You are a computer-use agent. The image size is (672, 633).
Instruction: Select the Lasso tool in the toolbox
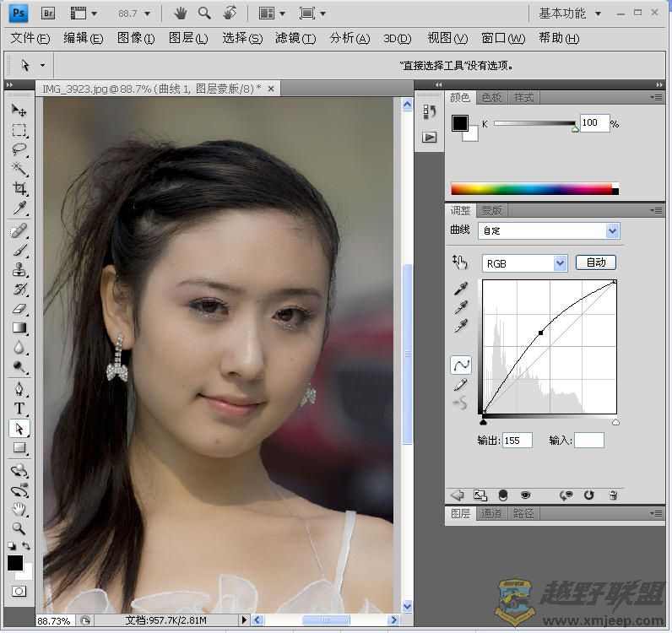pyautogui.click(x=19, y=149)
